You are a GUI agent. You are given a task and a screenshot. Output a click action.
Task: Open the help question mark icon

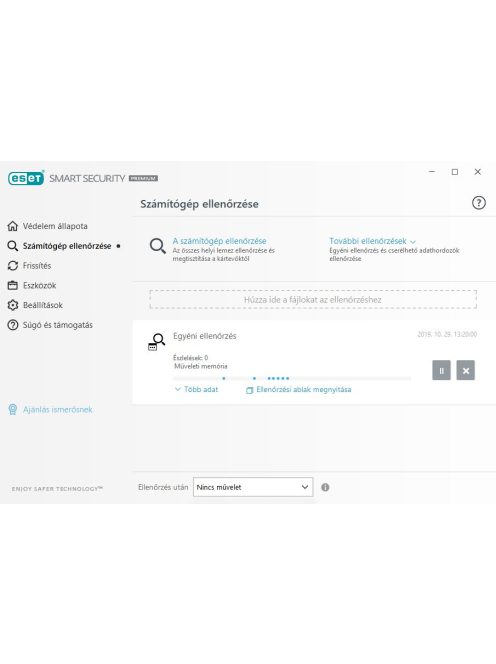click(479, 203)
